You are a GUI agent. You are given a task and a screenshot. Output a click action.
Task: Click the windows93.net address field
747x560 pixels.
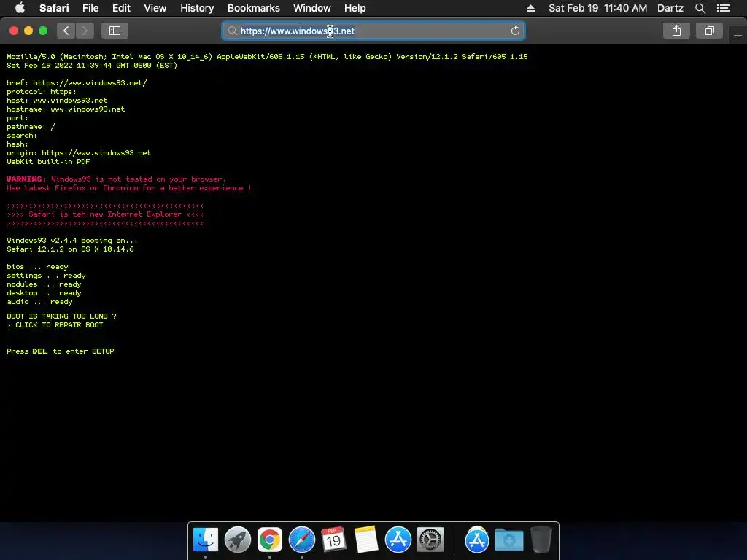[x=373, y=31]
